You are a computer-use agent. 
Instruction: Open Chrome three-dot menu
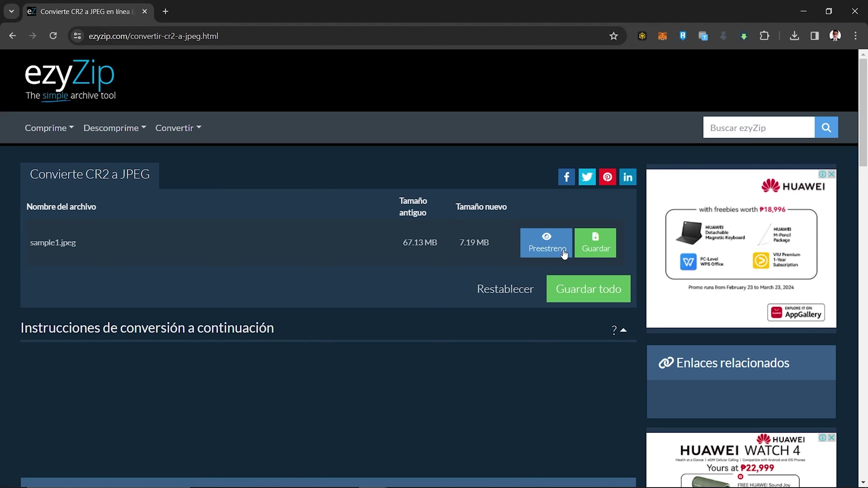(855, 36)
